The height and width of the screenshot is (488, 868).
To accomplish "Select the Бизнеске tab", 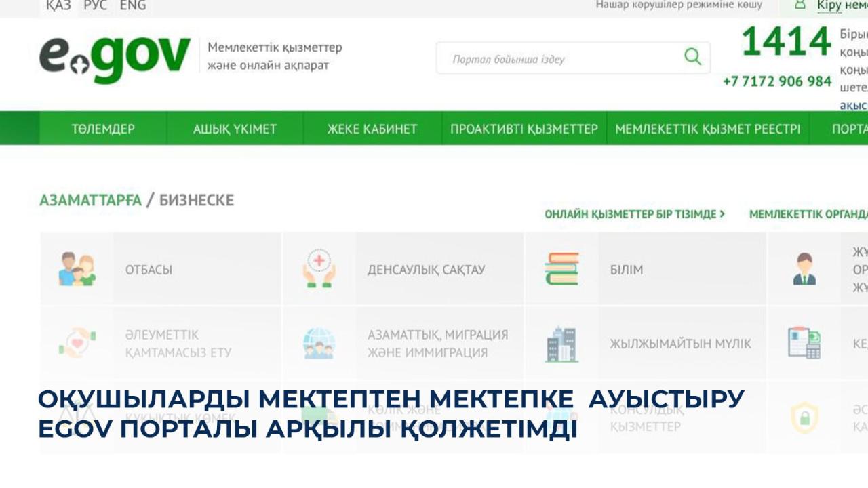I will 197,201.
